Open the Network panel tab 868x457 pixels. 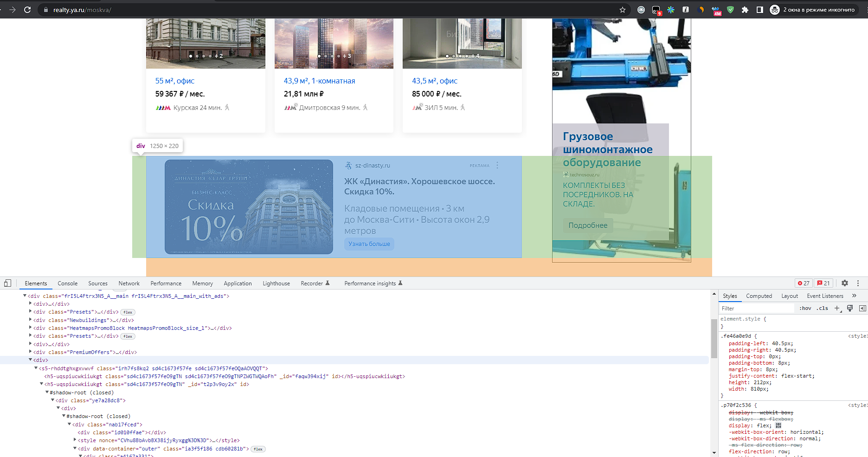click(129, 283)
